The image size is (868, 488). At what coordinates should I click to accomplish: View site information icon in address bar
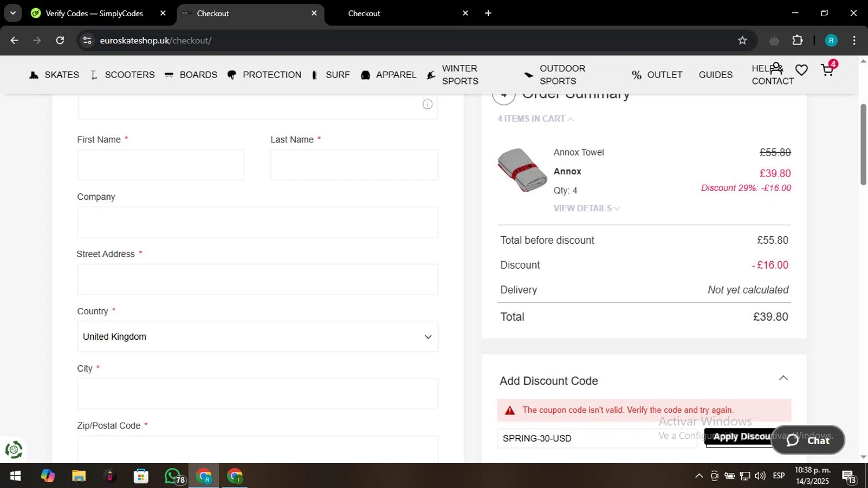(87, 41)
